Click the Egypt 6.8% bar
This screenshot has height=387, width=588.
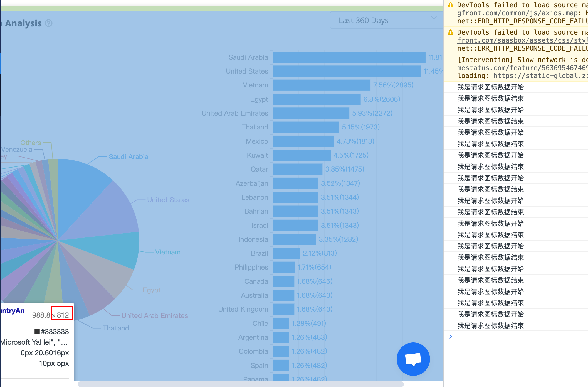pos(316,99)
